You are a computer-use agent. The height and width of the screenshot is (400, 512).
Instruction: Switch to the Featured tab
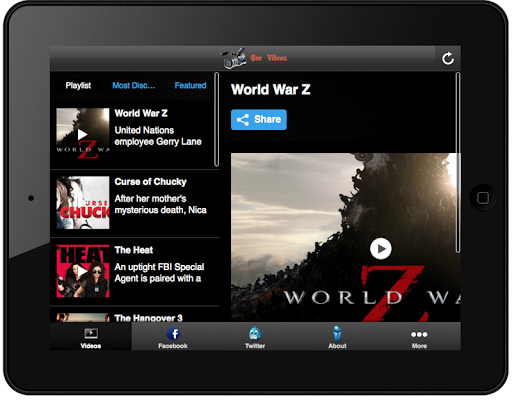[x=190, y=86]
